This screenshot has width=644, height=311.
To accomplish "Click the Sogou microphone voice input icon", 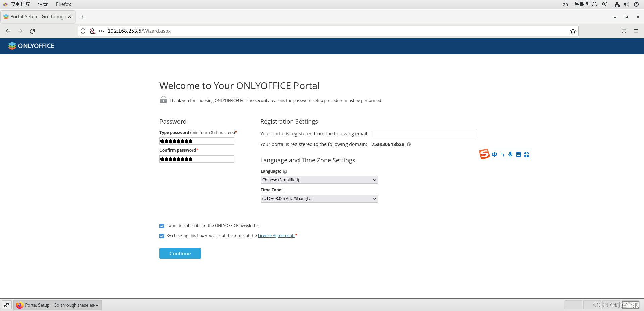I will point(510,154).
